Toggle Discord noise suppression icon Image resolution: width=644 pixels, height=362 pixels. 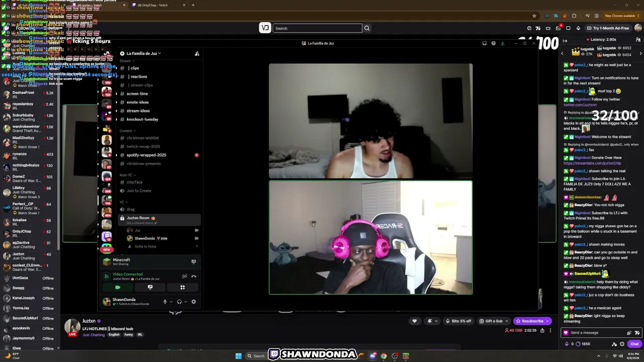185,277
